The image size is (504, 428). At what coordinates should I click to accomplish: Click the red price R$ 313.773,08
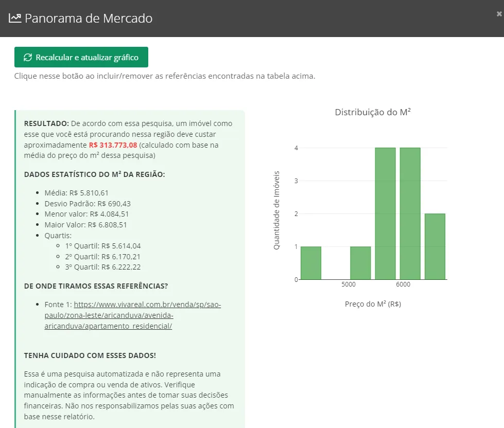[x=113, y=145]
